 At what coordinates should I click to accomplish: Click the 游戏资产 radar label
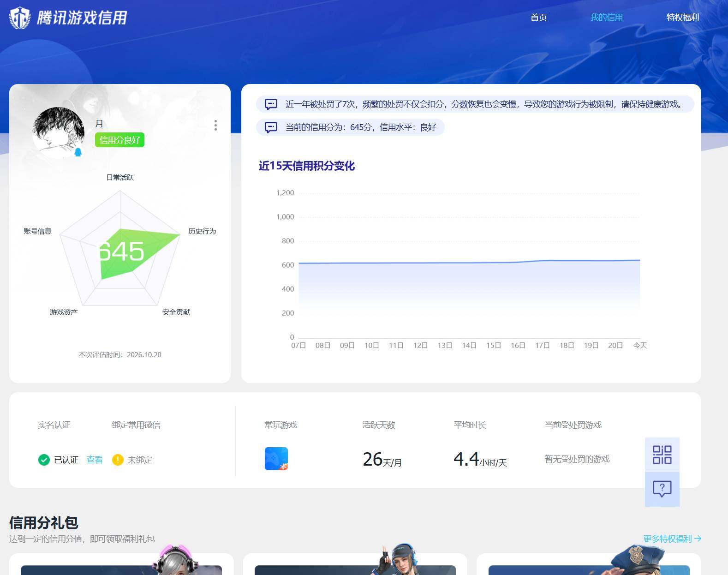(64, 312)
